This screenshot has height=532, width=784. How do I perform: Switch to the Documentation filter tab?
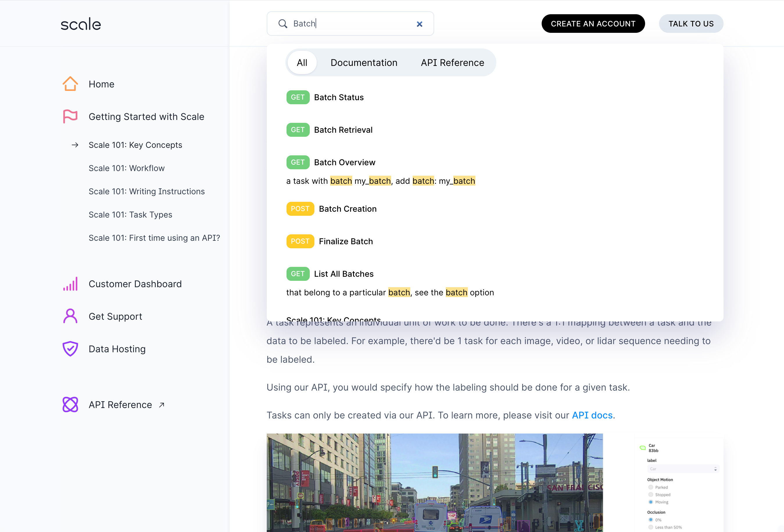tap(364, 63)
